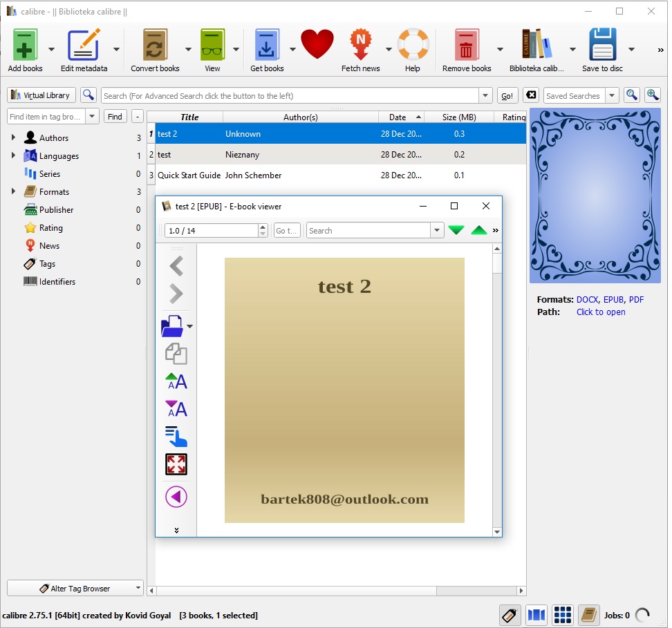The image size is (672, 628).
Task: Decrease font size in viewer
Action: [x=176, y=409]
